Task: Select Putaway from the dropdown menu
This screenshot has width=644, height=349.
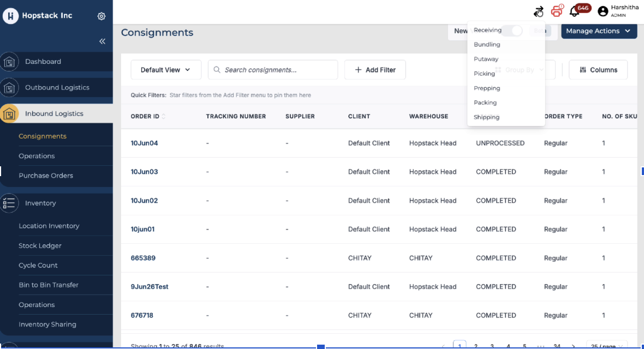Action: coord(486,59)
